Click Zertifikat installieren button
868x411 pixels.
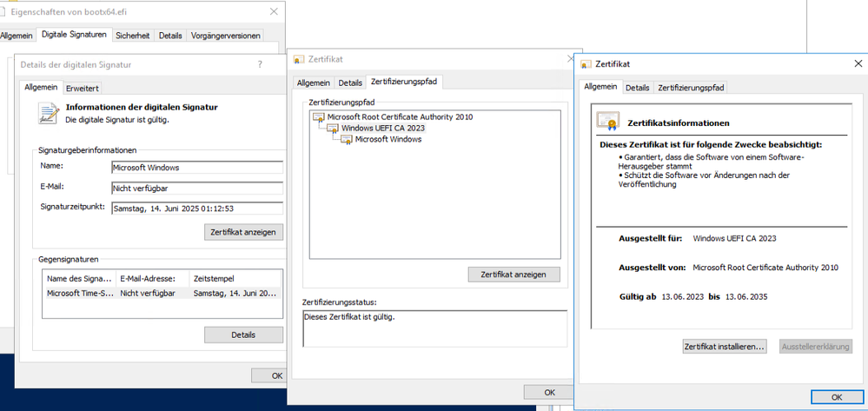pyautogui.click(x=725, y=347)
